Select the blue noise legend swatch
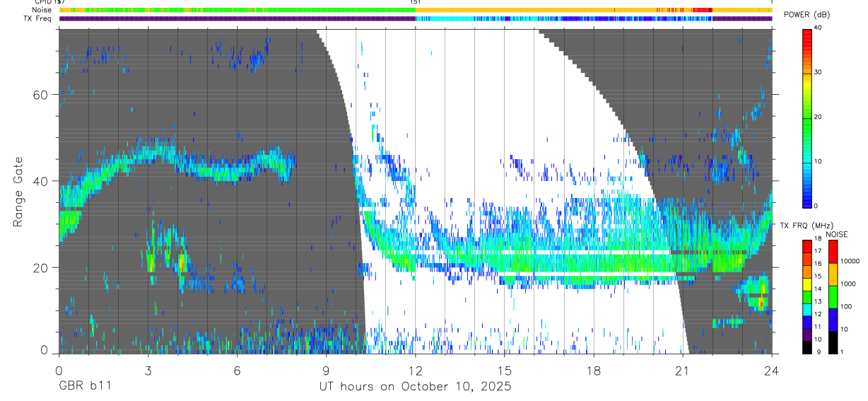The height and width of the screenshot is (401, 868). click(x=832, y=320)
